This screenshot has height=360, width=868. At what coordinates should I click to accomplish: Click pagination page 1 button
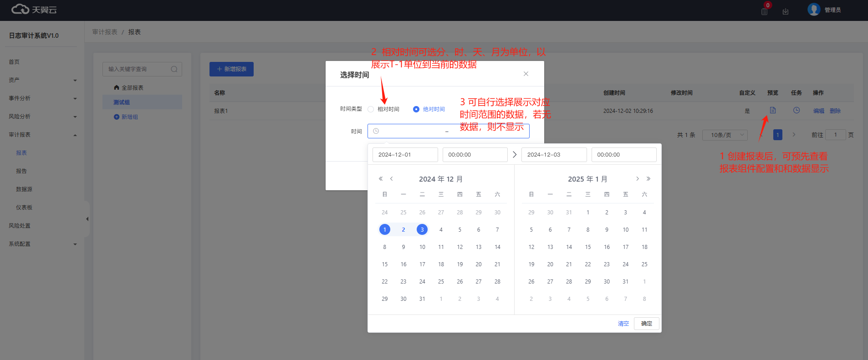[x=778, y=135]
